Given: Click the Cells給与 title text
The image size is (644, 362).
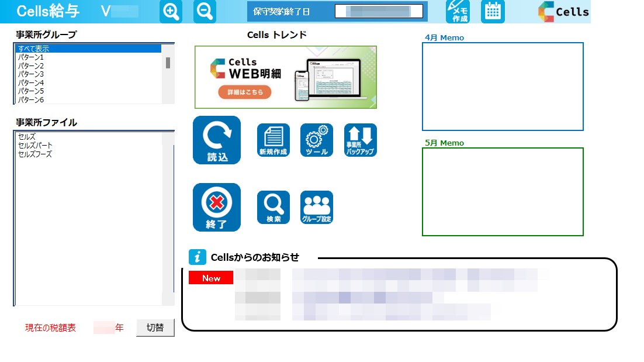Looking at the screenshot, I should tap(48, 11).
